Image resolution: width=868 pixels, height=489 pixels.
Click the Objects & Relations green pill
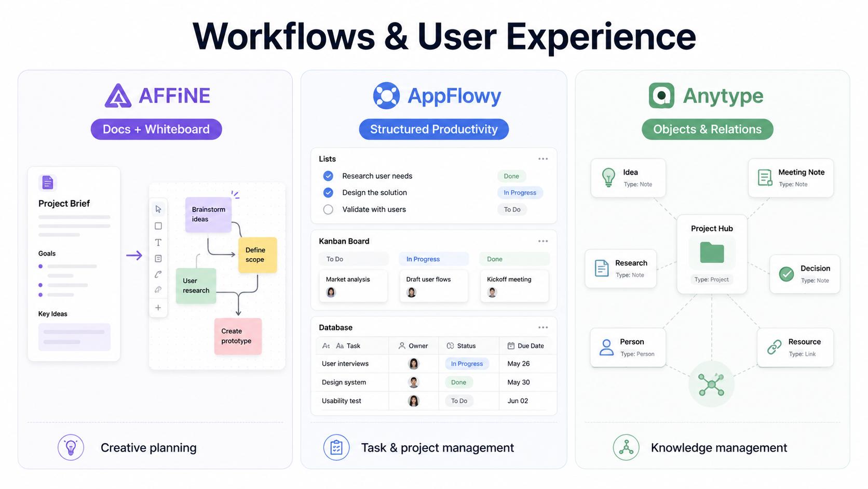point(707,129)
